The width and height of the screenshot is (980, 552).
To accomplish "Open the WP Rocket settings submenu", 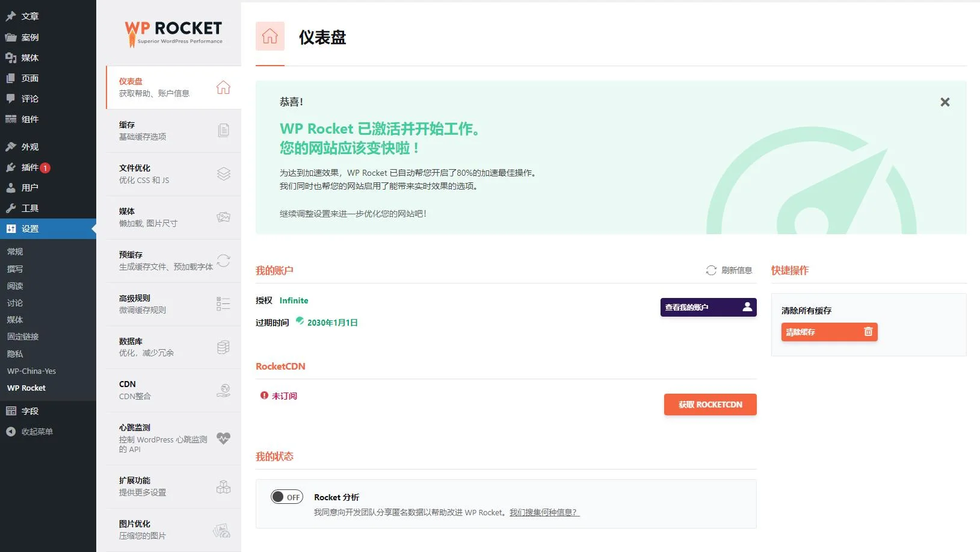I will [x=26, y=388].
